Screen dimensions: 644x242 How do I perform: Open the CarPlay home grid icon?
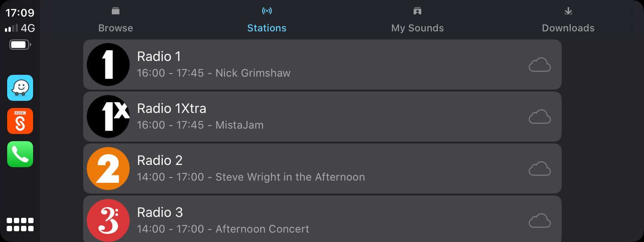(x=20, y=224)
